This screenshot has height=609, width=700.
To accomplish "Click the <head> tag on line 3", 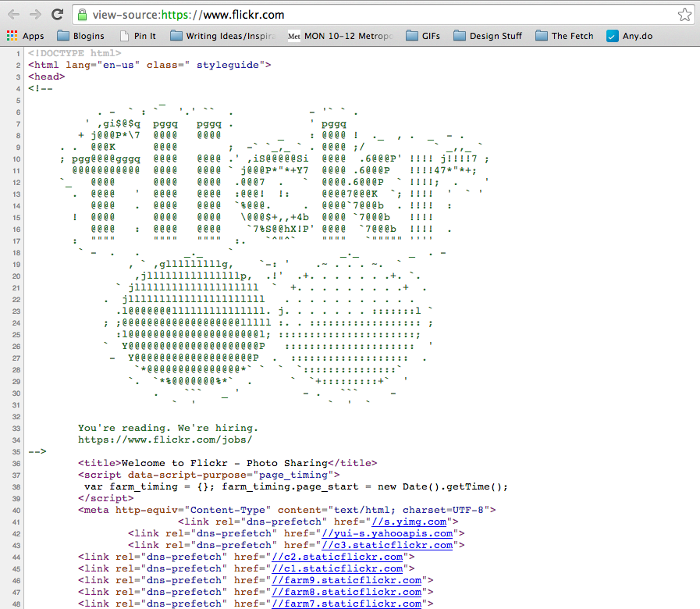I will pyautogui.click(x=46, y=77).
